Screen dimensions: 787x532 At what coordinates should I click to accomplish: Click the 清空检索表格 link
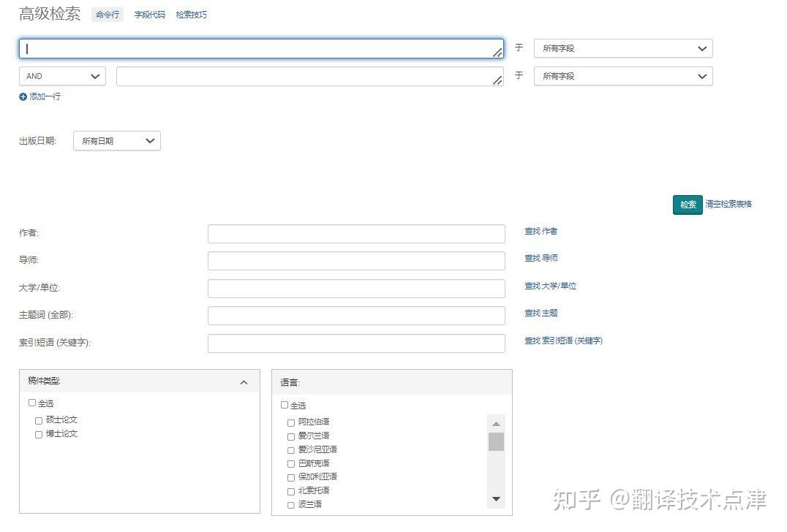[x=728, y=204]
